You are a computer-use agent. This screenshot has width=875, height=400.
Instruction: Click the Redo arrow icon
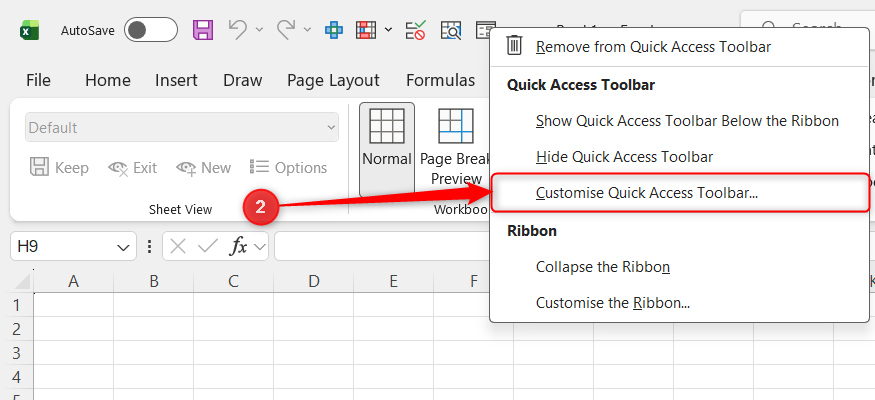[x=286, y=29]
